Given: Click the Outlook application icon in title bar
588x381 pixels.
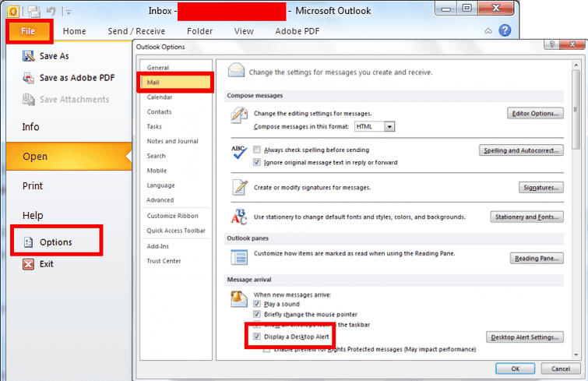Looking at the screenshot, I should [x=12, y=12].
